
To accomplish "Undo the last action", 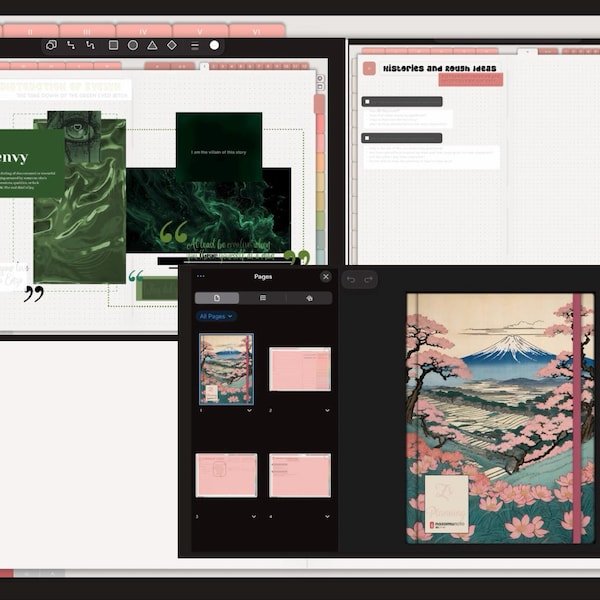I will [x=351, y=280].
